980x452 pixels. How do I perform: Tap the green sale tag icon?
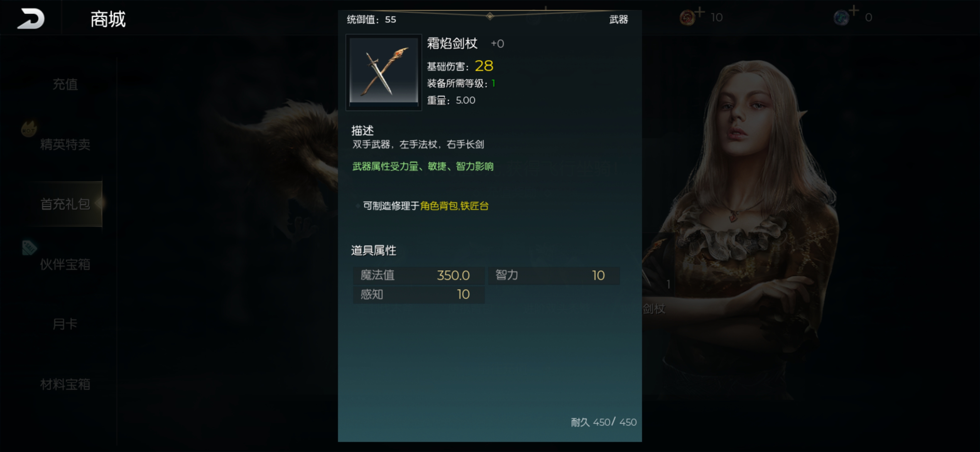click(29, 247)
